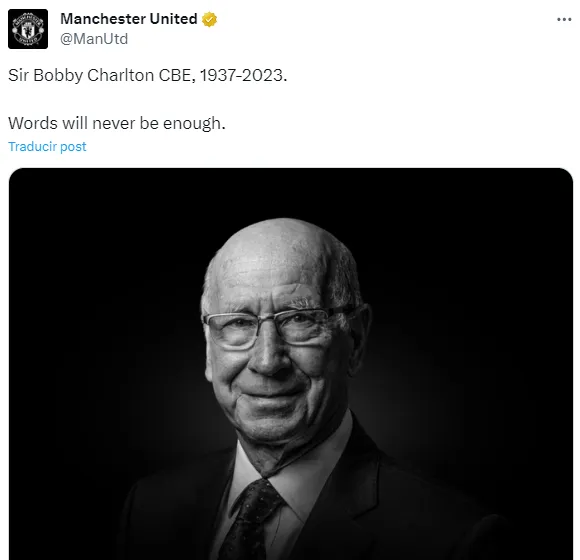Click the "Sir Bobby Charlton CBE, 1937-2023." text

coord(148,75)
